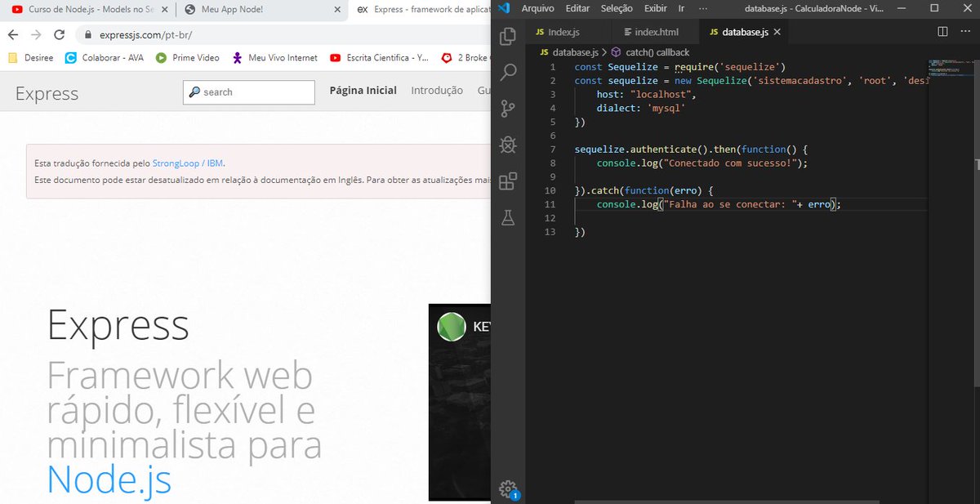
Task: Open the Exibir menu in VS Code
Action: pos(655,8)
